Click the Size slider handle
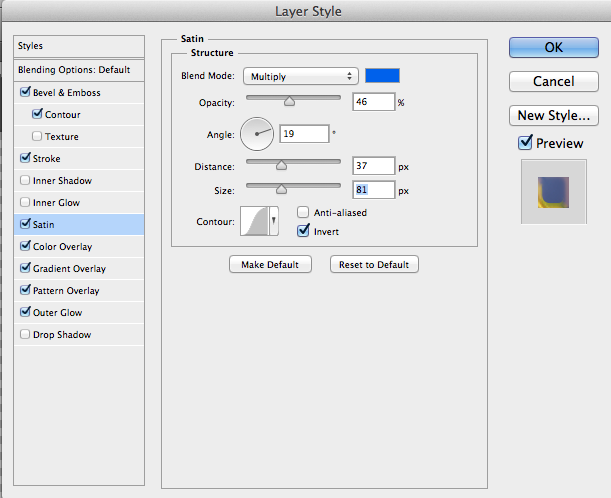Image resolution: width=611 pixels, height=498 pixels. pyautogui.click(x=281, y=189)
